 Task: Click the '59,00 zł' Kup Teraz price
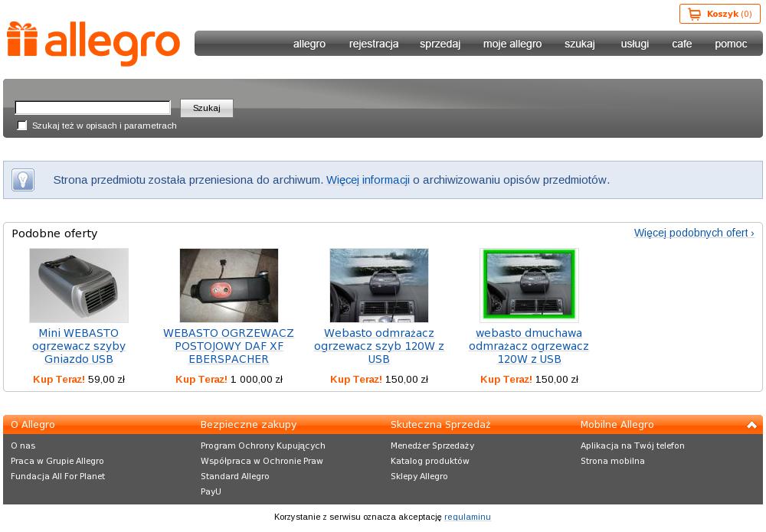pos(106,379)
